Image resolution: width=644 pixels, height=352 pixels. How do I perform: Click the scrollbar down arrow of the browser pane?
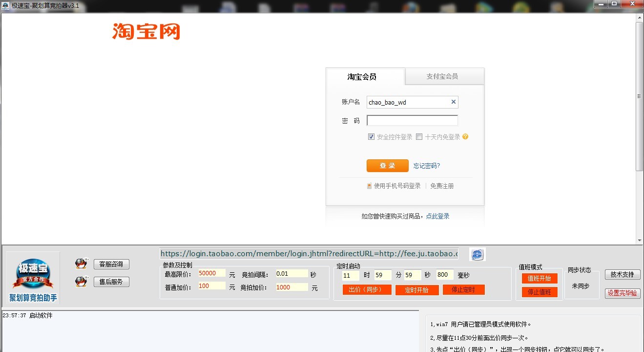click(x=639, y=240)
